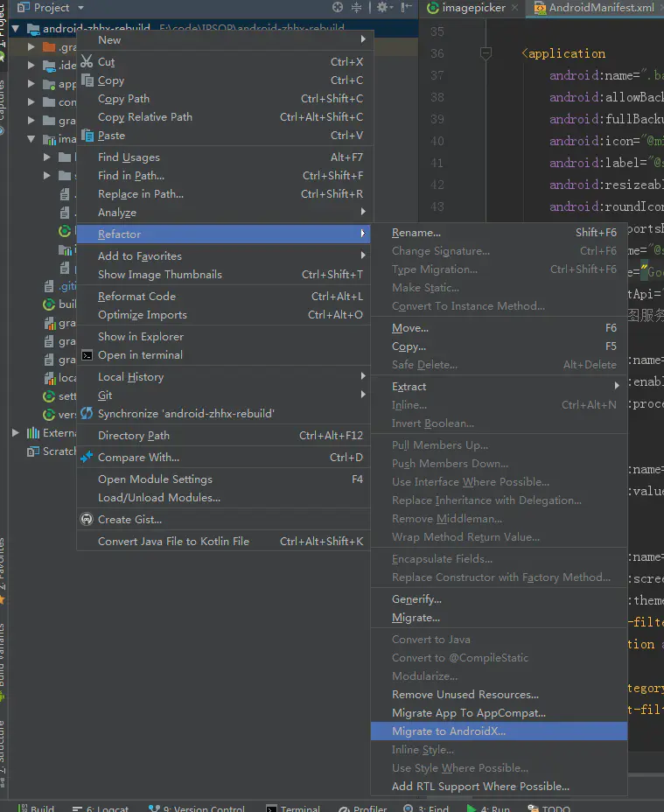Collapse the ima module node
The height and width of the screenshot is (812, 664).
coord(31,139)
